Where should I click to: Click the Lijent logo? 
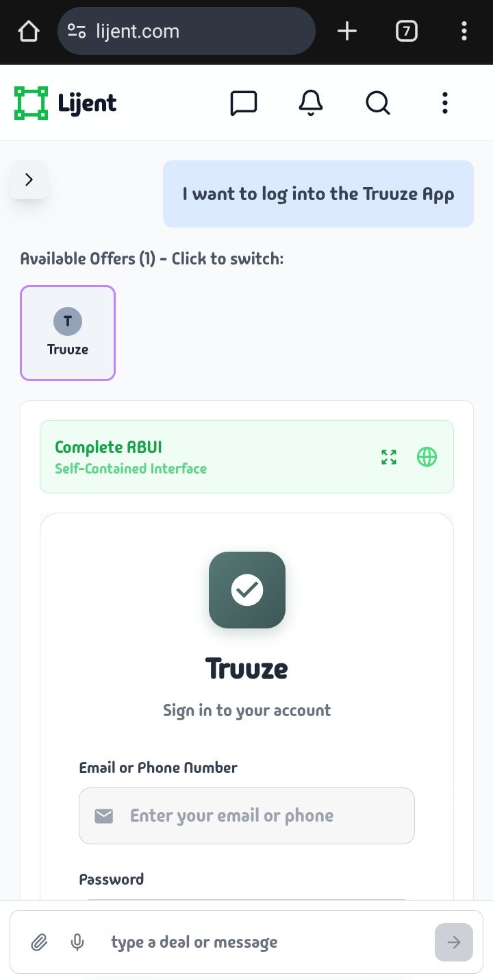pos(64,102)
